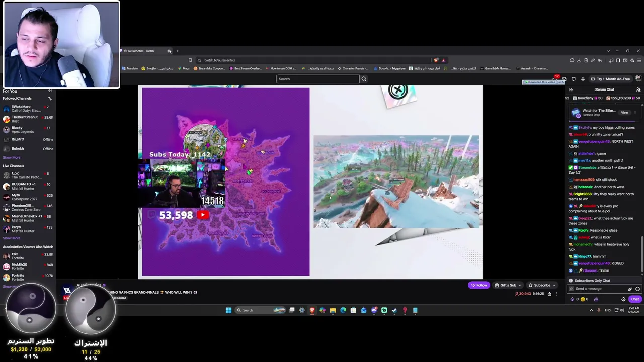Viewport: 644px width, 362px height.
Task: Expand Show More under Followed Channels
Action: coord(12,157)
